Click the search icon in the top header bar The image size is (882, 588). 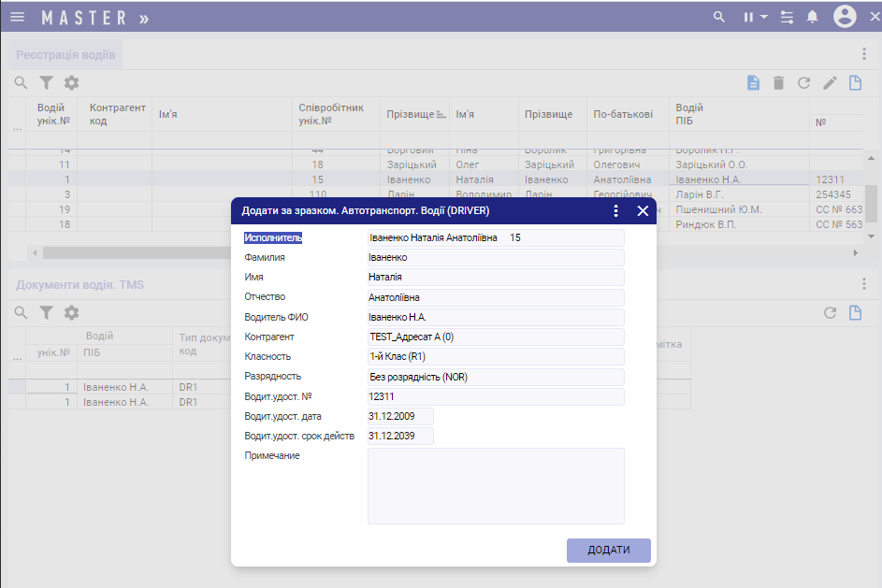(719, 17)
